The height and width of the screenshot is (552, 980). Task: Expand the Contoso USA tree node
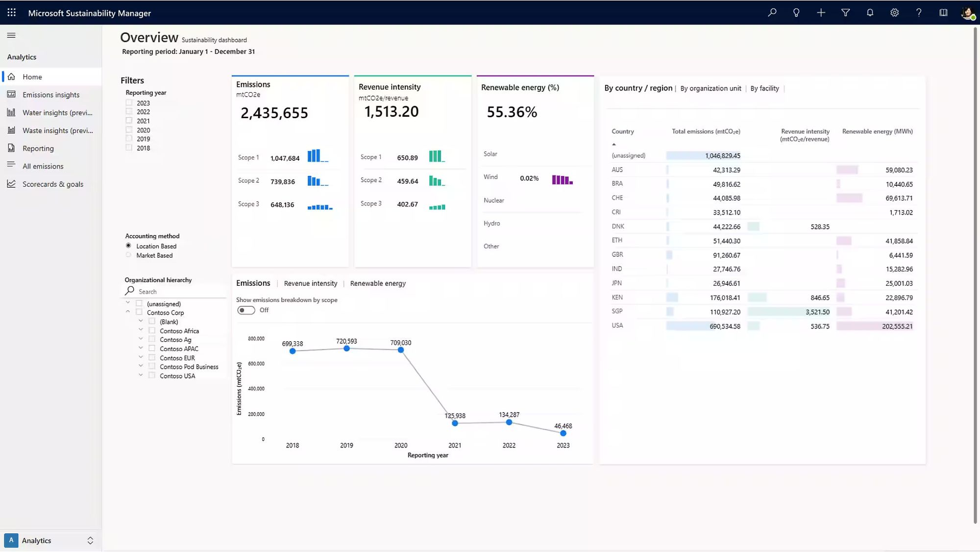(141, 375)
